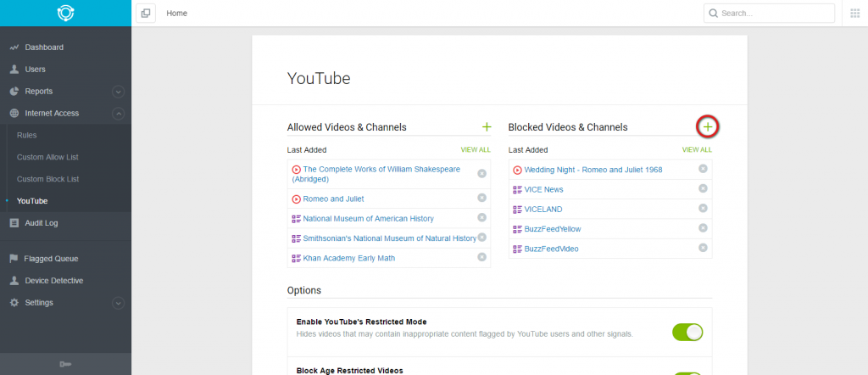Click the channel icon beside Khan Academy Early Math

(x=296, y=258)
